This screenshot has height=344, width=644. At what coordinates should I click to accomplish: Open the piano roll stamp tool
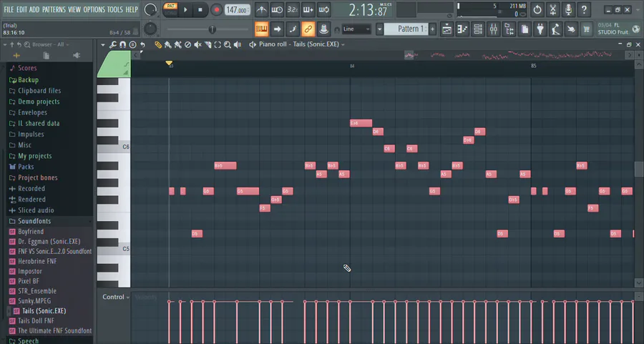tap(132, 44)
